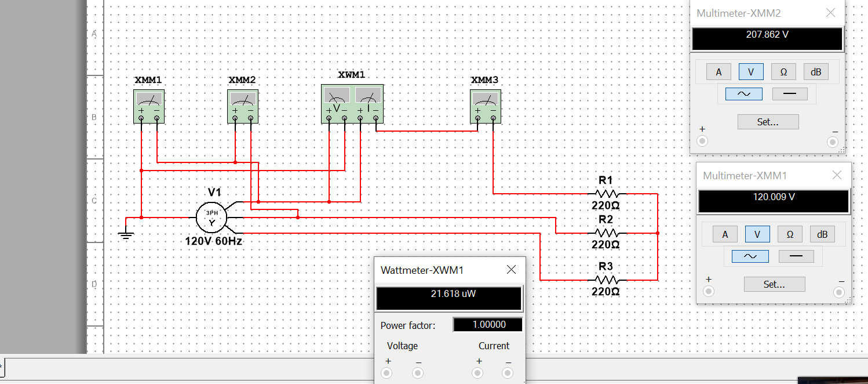Select resistance (Ω) mode on XMM2
This screenshot has width=868, height=384.
click(783, 71)
